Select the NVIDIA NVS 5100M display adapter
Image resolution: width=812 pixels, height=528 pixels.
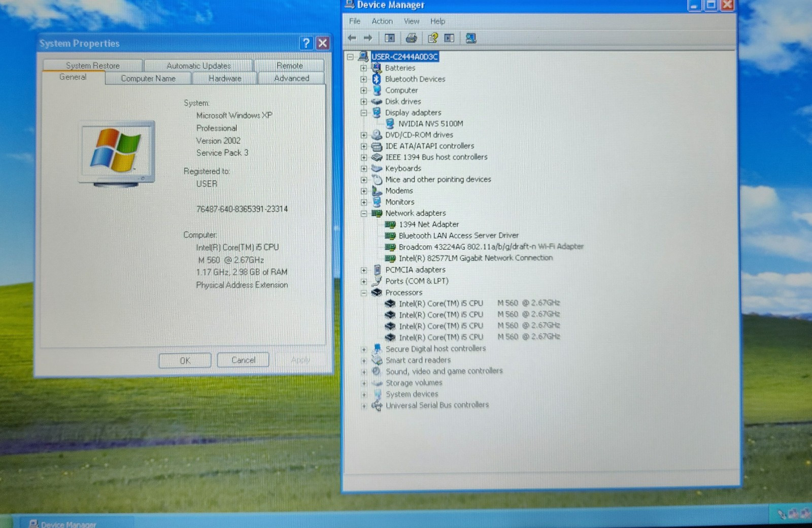pos(430,123)
